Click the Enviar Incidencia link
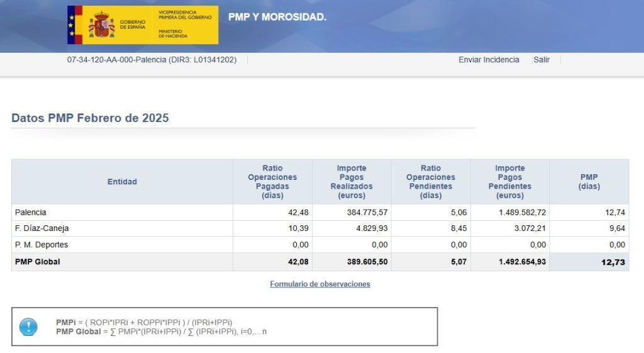The width and height of the screenshot is (644, 353). (489, 60)
